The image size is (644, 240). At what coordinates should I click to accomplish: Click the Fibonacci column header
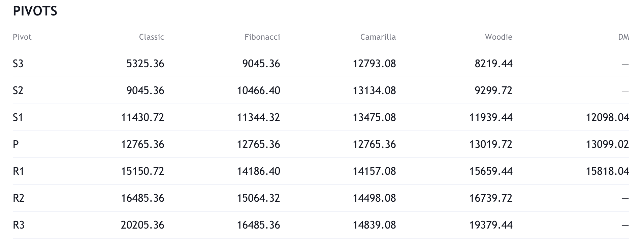click(x=262, y=37)
